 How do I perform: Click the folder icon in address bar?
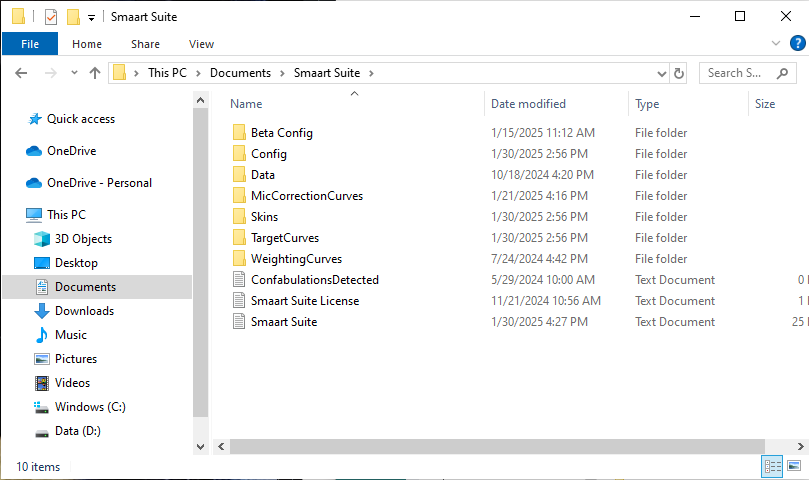[x=120, y=73]
